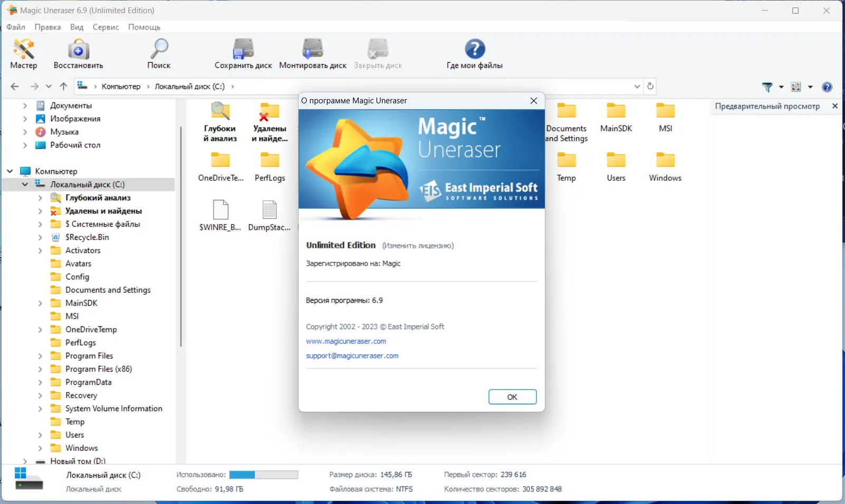
Task: Open the Файл menu
Action: [15, 27]
